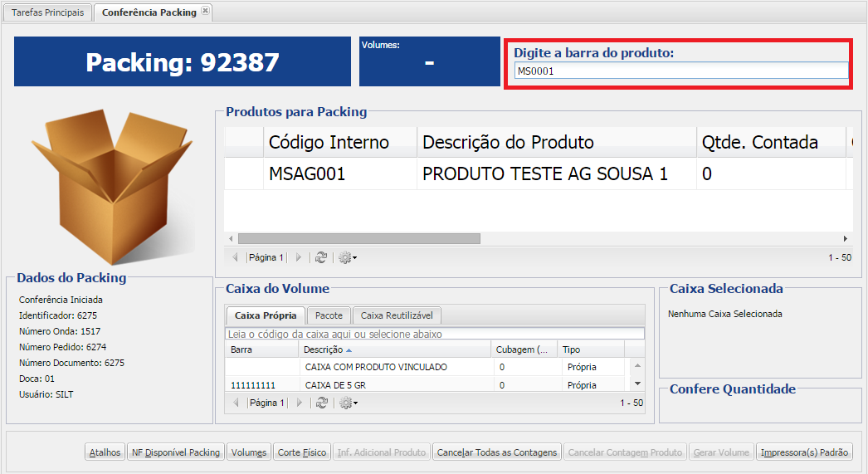Open Caixa do Volume gear settings menu

tap(349, 403)
